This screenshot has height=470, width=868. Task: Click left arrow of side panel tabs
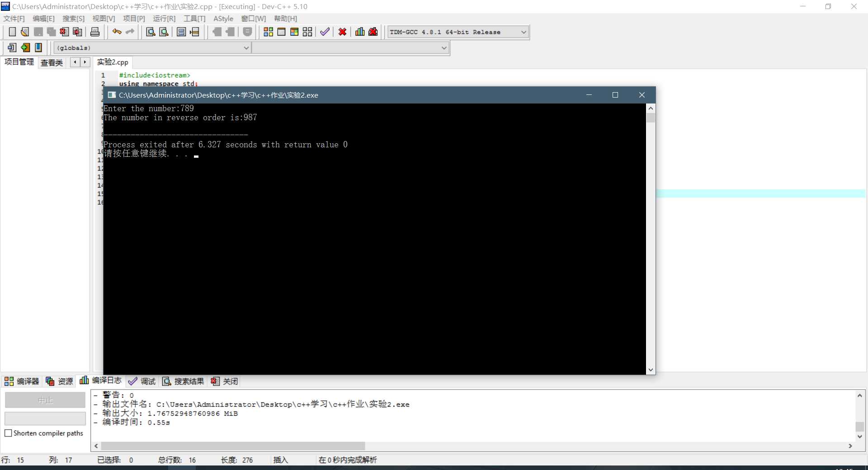coord(75,62)
